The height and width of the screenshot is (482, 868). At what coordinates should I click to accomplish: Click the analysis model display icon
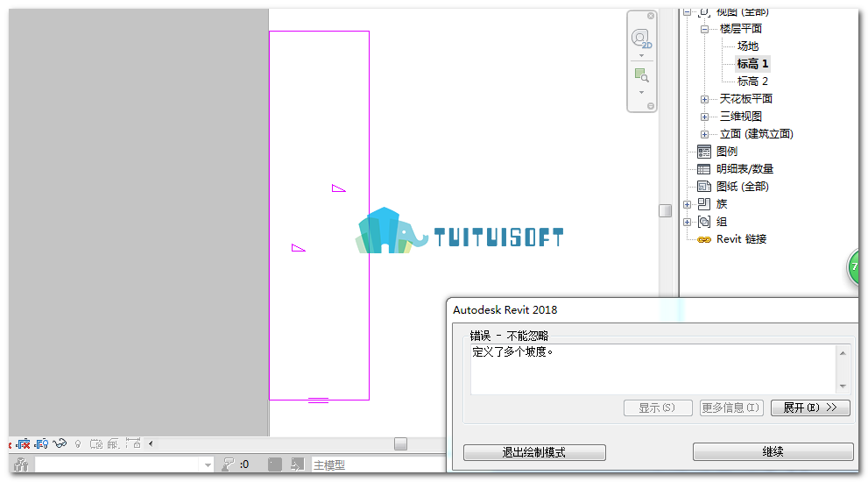click(x=114, y=443)
